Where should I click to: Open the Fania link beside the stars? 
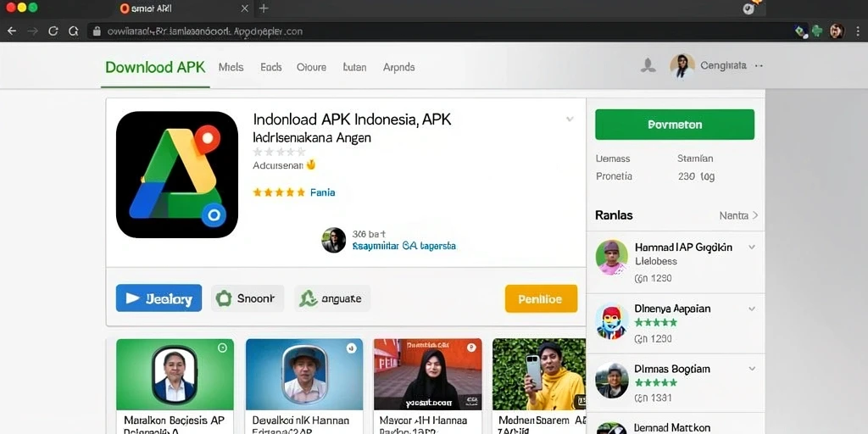tap(322, 192)
